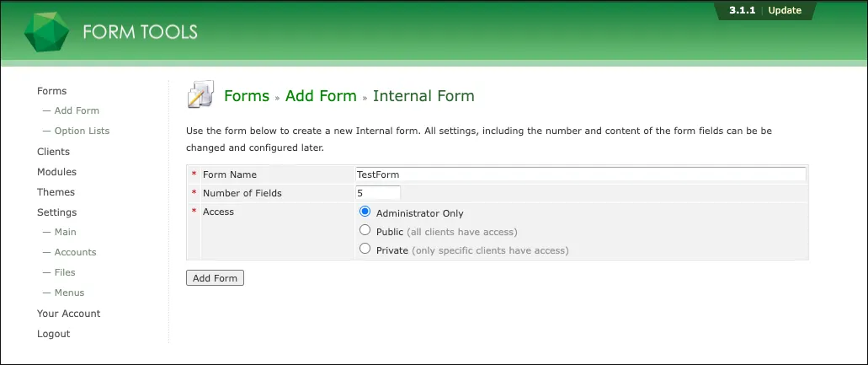Log out using the Logout link
Viewport: 868px width, 365px height.
pyautogui.click(x=53, y=334)
